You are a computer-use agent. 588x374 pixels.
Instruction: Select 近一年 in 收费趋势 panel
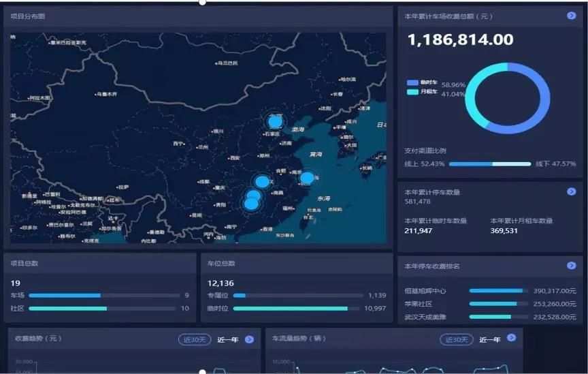[x=227, y=339]
